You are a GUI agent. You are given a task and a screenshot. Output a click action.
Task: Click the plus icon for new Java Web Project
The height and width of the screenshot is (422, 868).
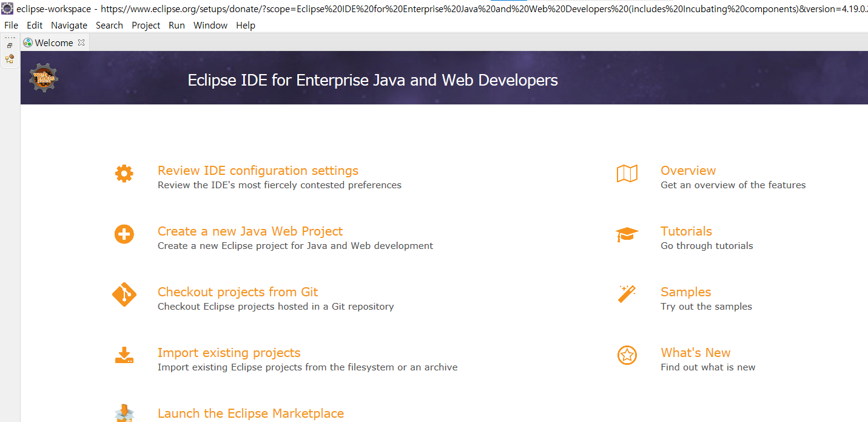(x=124, y=234)
